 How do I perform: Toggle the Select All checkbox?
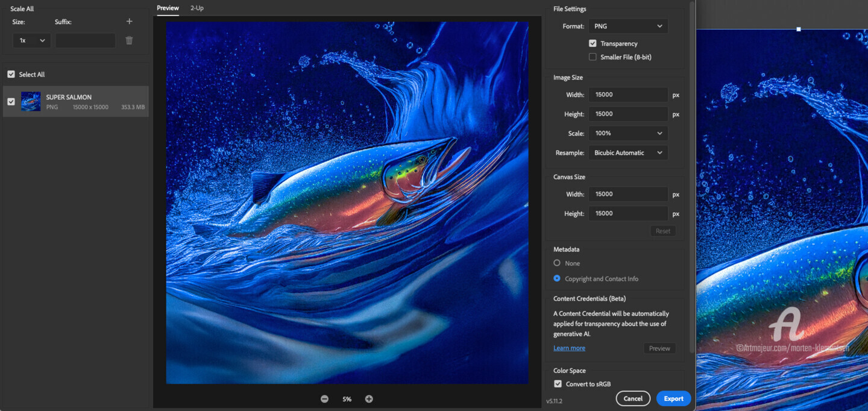pos(11,74)
